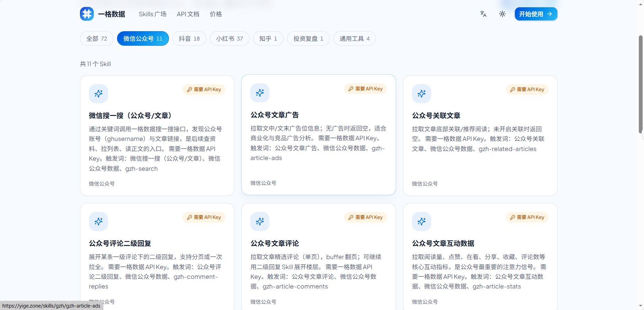Toggle the light/dark theme sun icon
644x310 pixels.
tap(502, 14)
